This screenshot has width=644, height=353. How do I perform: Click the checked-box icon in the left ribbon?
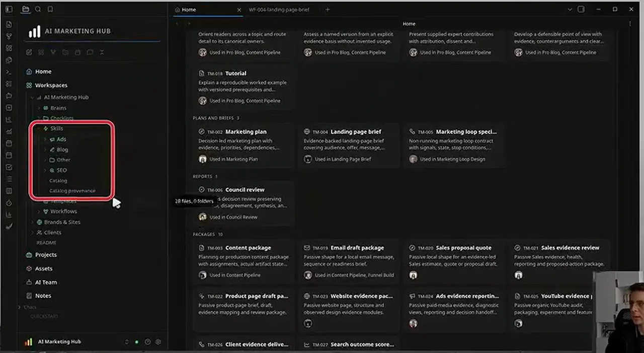coord(9,167)
